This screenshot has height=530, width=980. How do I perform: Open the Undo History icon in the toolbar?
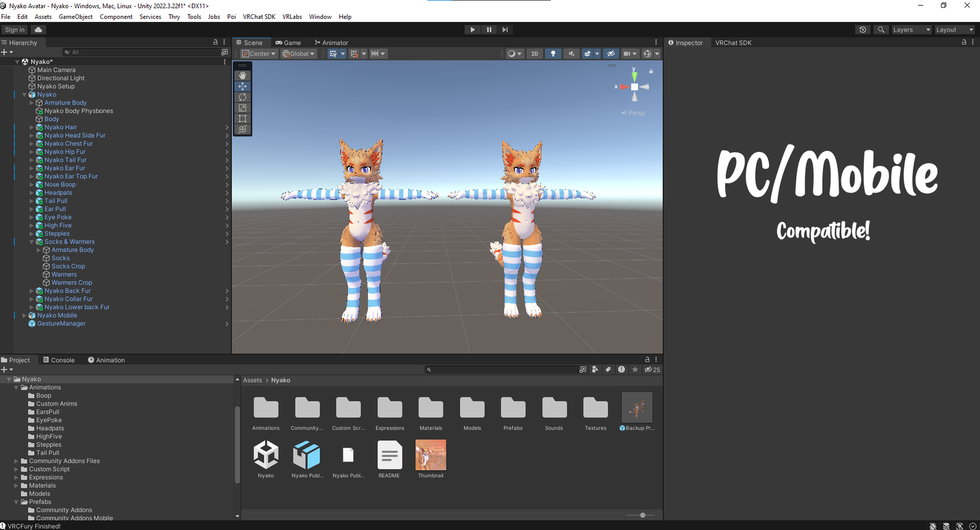(x=862, y=29)
